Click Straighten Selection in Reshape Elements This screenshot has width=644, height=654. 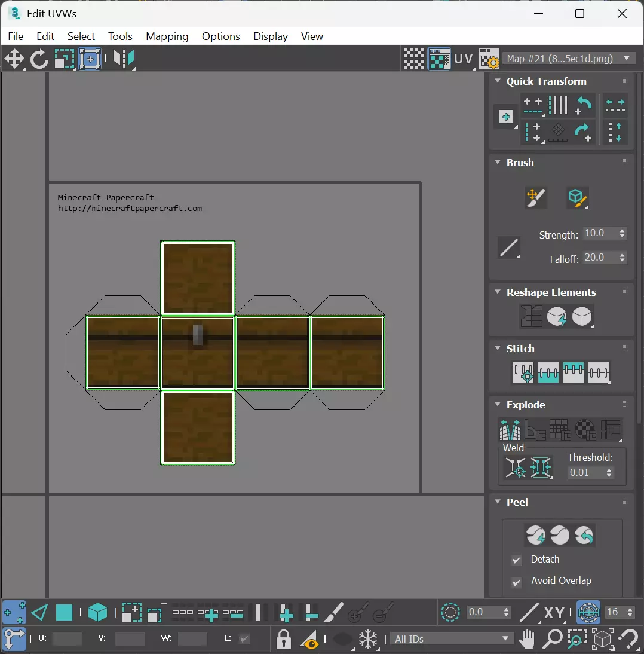tap(532, 316)
